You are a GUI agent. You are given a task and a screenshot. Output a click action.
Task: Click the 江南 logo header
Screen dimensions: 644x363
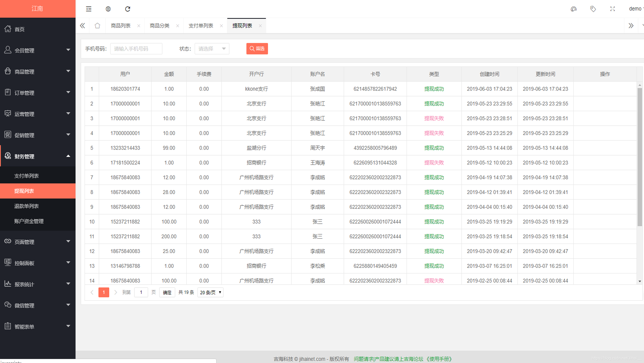click(x=38, y=9)
